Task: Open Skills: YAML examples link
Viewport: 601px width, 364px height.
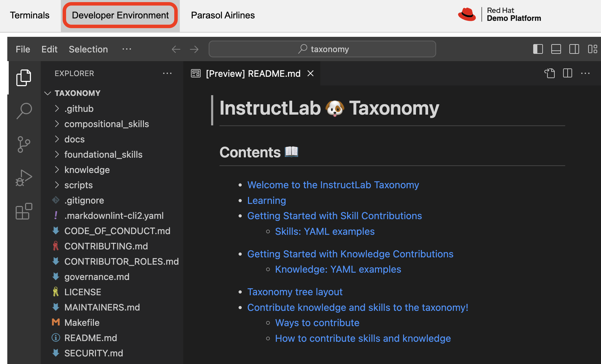Action: click(325, 231)
